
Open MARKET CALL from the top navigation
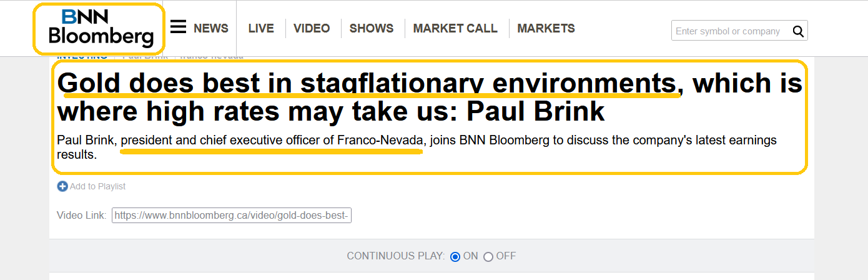[455, 28]
